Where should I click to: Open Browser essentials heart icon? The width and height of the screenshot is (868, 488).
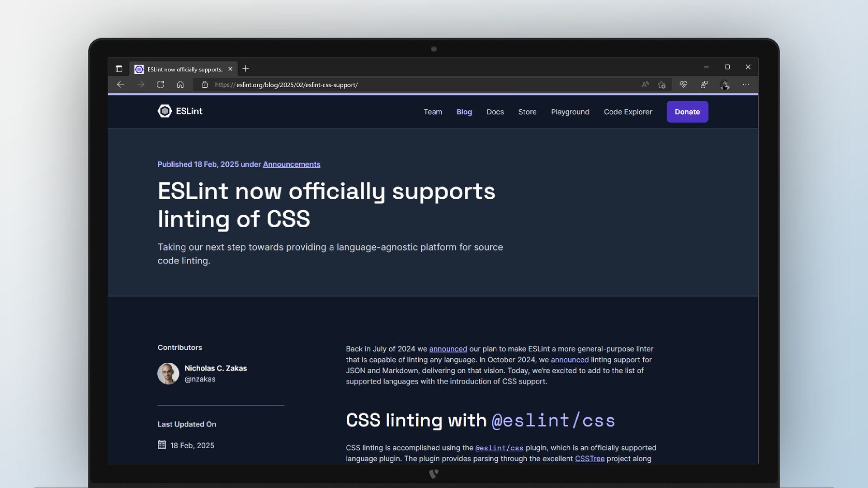point(683,84)
